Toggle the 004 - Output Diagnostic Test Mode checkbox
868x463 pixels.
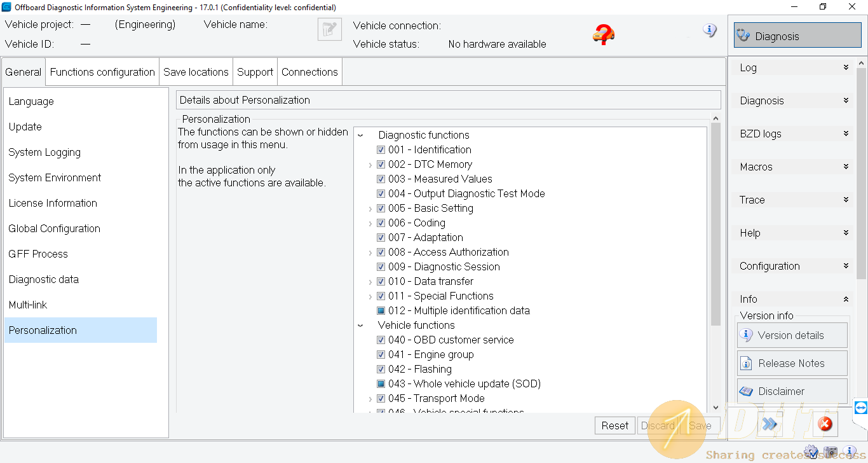click(x=381, y=194)
